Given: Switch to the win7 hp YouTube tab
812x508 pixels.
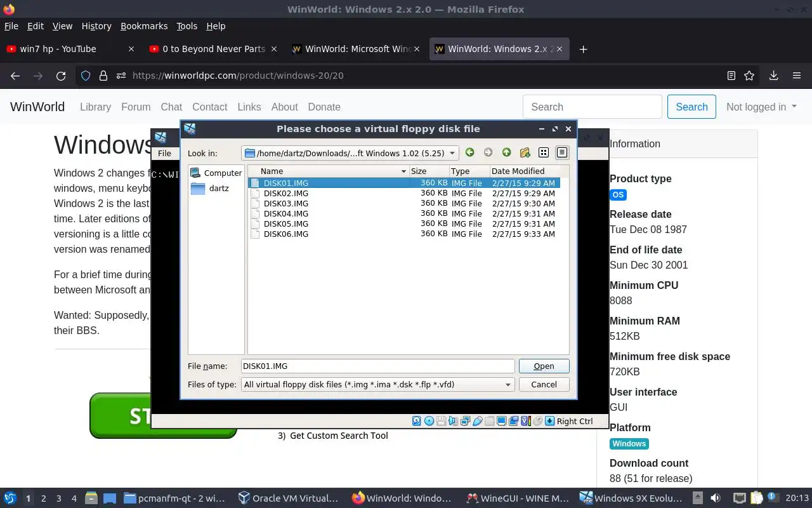Looking at the screenshot, I should click(70, 49).
